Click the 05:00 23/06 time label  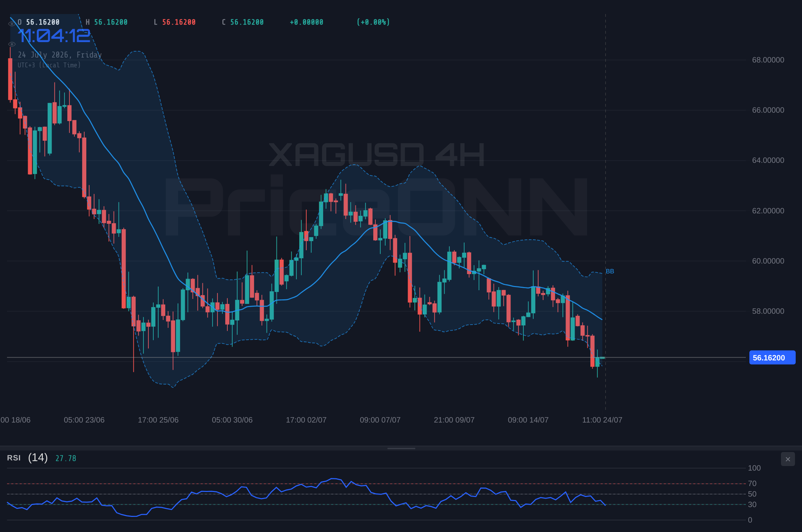click(84, 420)
